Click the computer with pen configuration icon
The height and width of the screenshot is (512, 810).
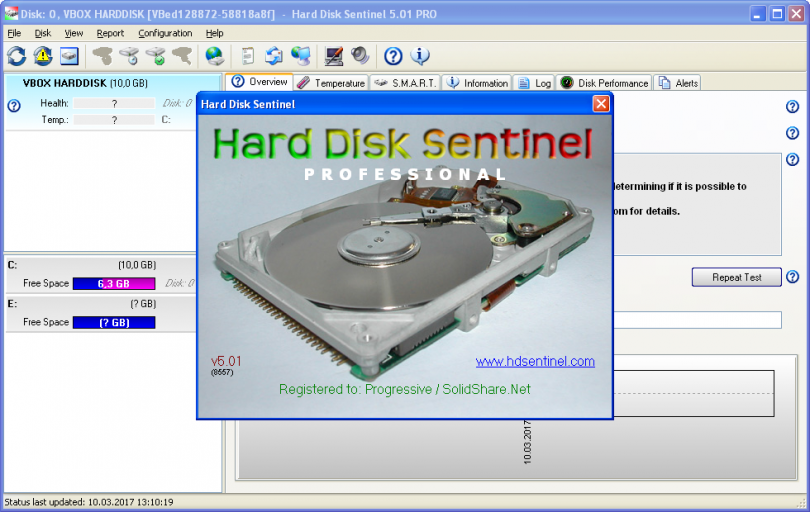coord(333,56)
